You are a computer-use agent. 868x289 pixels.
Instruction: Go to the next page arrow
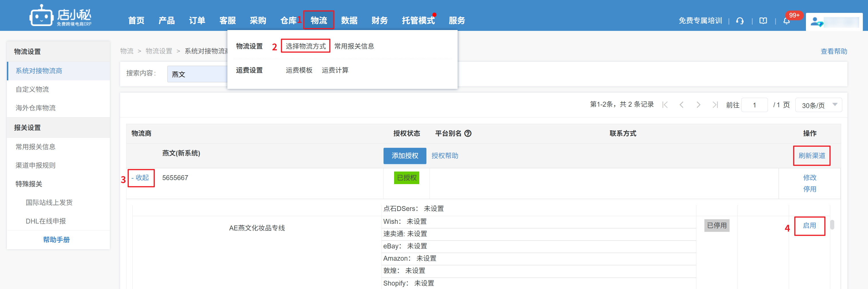pyautogui.click(x=698, y=105)
